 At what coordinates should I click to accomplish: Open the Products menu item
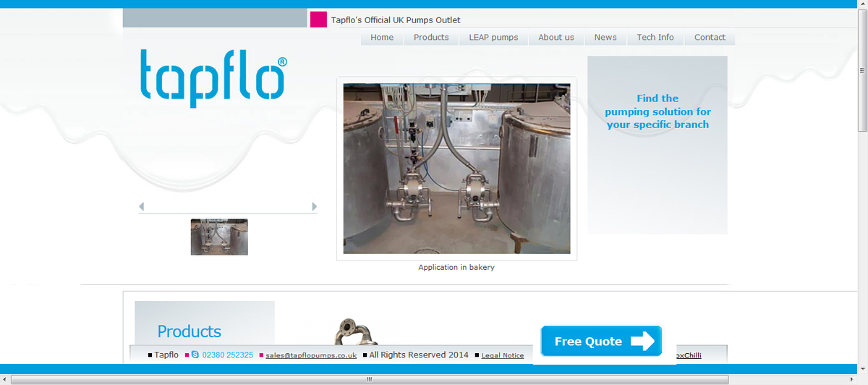431,38
